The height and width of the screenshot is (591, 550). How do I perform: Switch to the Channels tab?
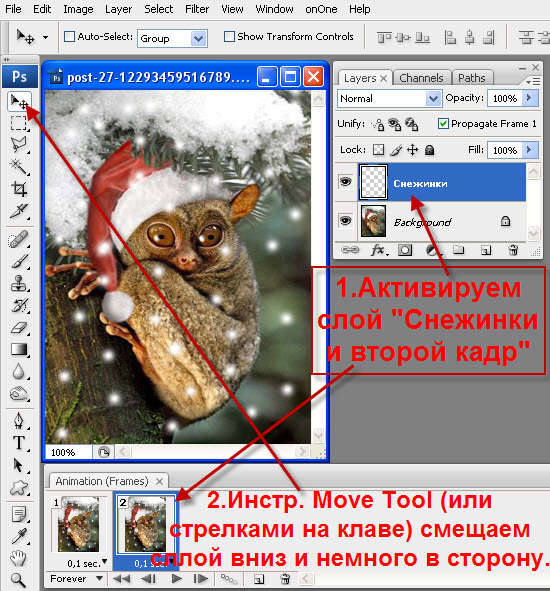click(421, 78)
